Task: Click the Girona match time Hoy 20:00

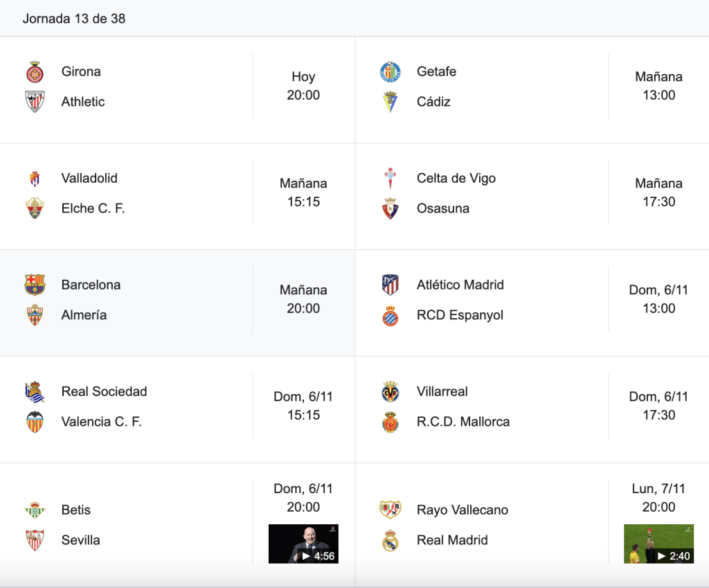Action: tap(303, 86)
